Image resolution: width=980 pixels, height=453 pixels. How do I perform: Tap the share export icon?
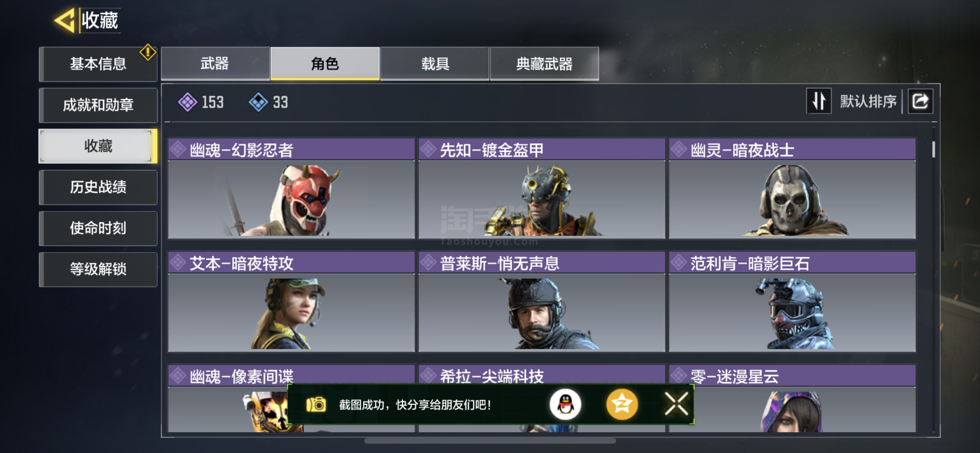click(920, 101)
